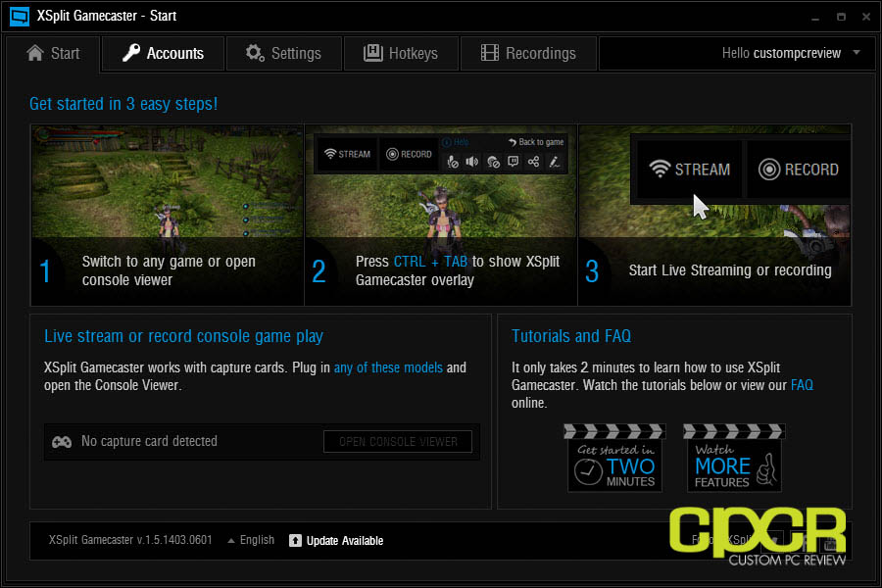Click 'Live stream or record console game play' heading
This screenshot has width=882, height=588.
click(183, 336)
